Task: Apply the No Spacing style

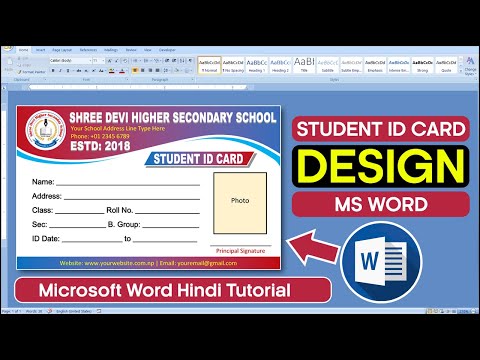Action: (x=233, y=65)
